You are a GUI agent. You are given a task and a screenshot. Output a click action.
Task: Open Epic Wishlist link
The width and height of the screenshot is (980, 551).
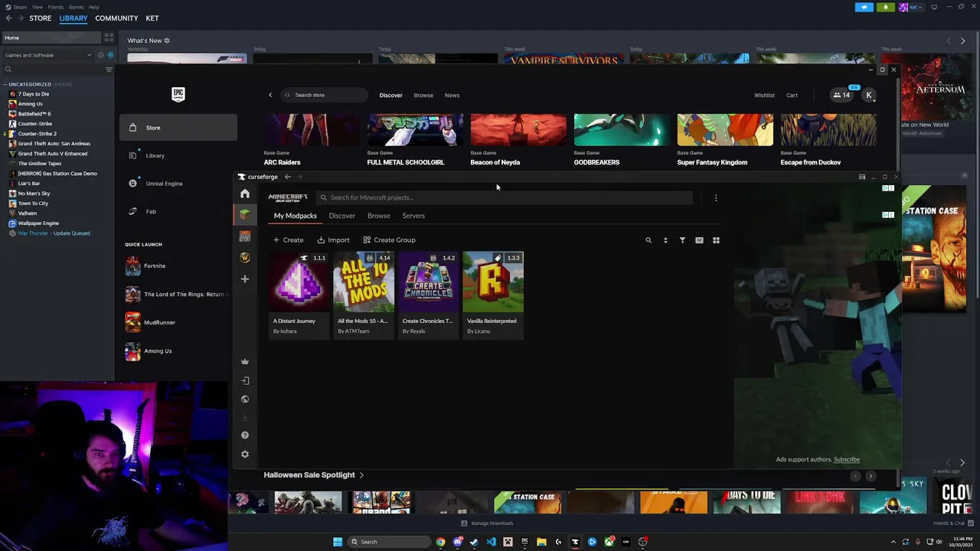pyautogui.click(x=764, y=96)
